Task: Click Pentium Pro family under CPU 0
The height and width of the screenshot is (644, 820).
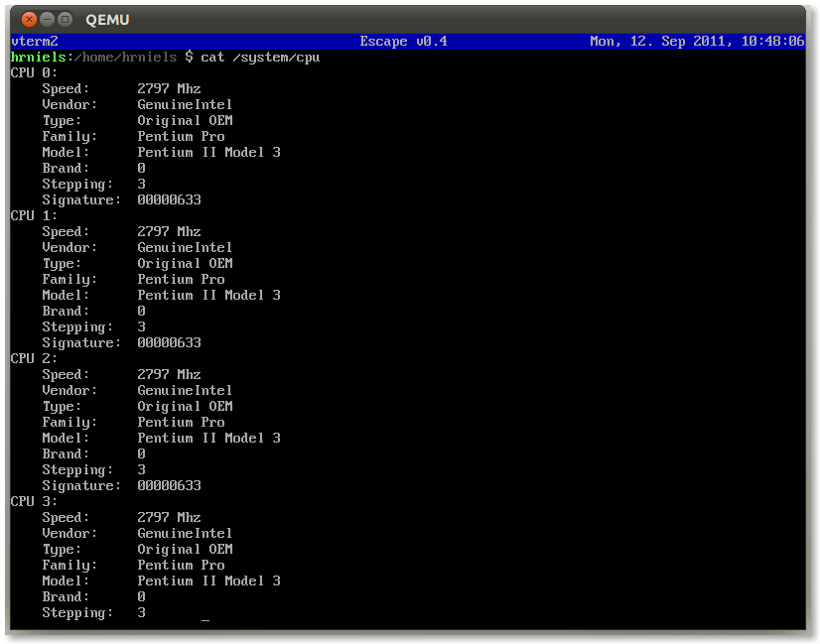Action: (x=181, y=136)
